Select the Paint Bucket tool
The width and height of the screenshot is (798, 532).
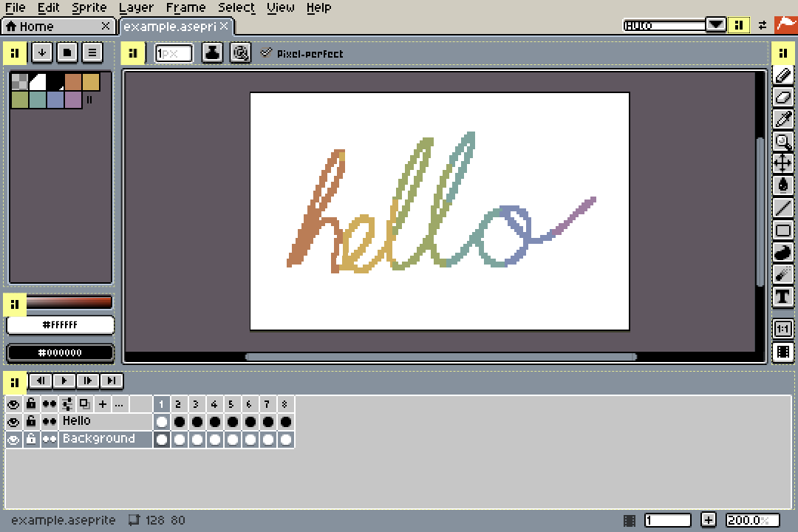[782, 185]
